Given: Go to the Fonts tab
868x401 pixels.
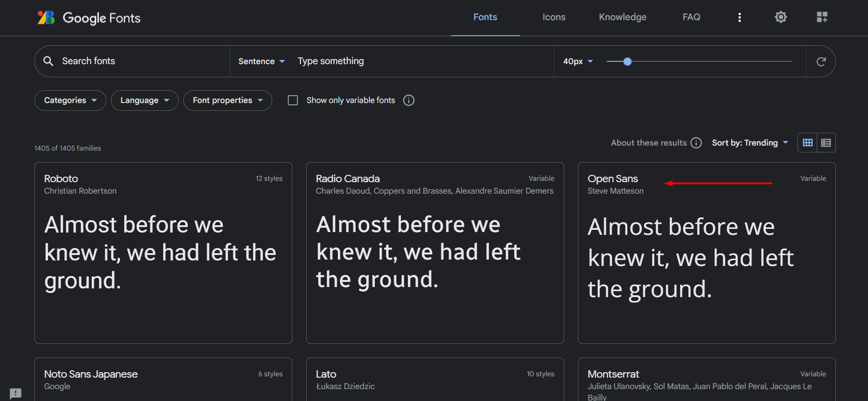Looking at the screenshot, I should 485,17.
